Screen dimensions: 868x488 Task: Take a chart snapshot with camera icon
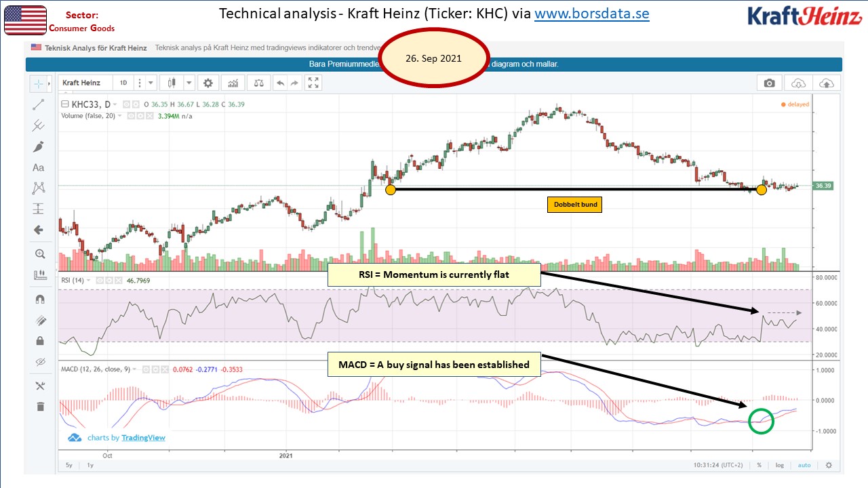pyautogui.click(x=769, y=83)
